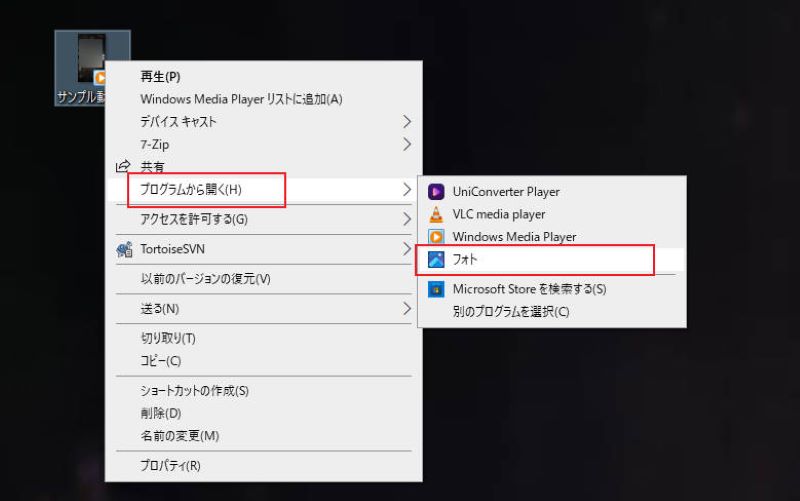Select the サンプル動画 desktop video thumbnail
The width and height of the screenshot is (800, 501).
pyautogui.click(x=92, y=58)
